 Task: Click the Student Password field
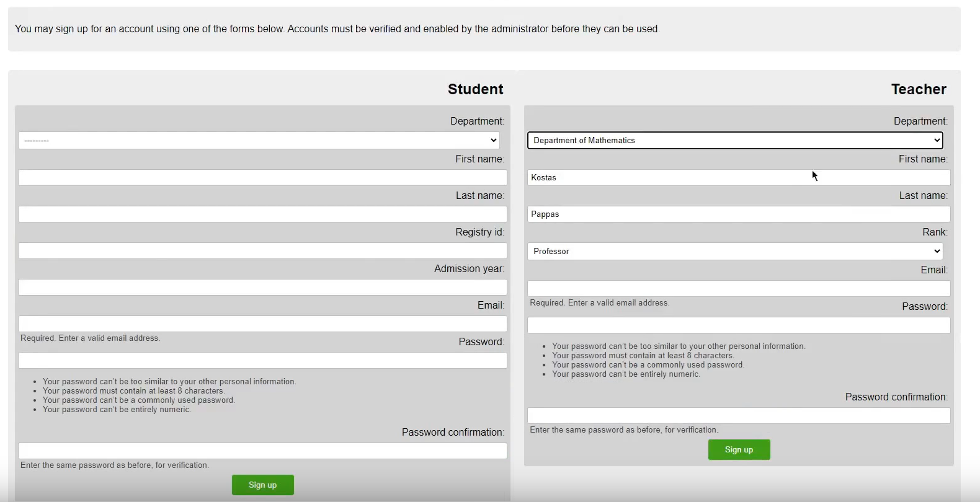(262, 360)
